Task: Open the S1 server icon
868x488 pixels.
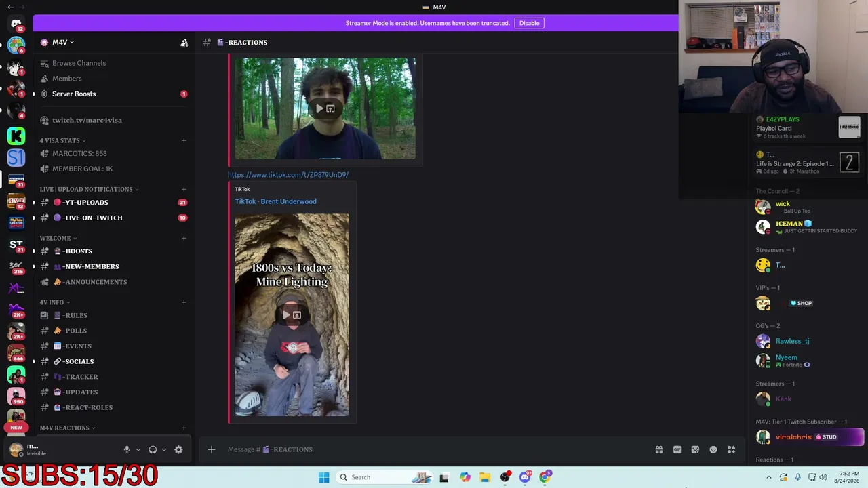Action: click(16, 158)
